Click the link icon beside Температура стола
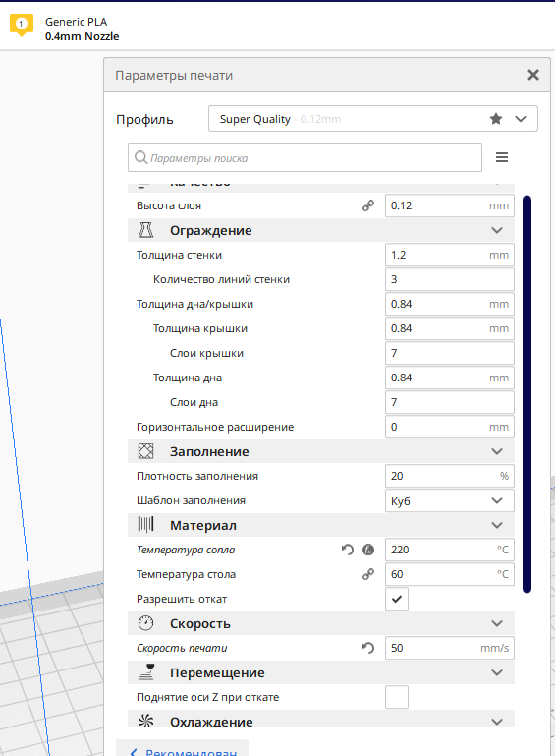The height and width of the screenshot is (756, 555). (368, 574)
